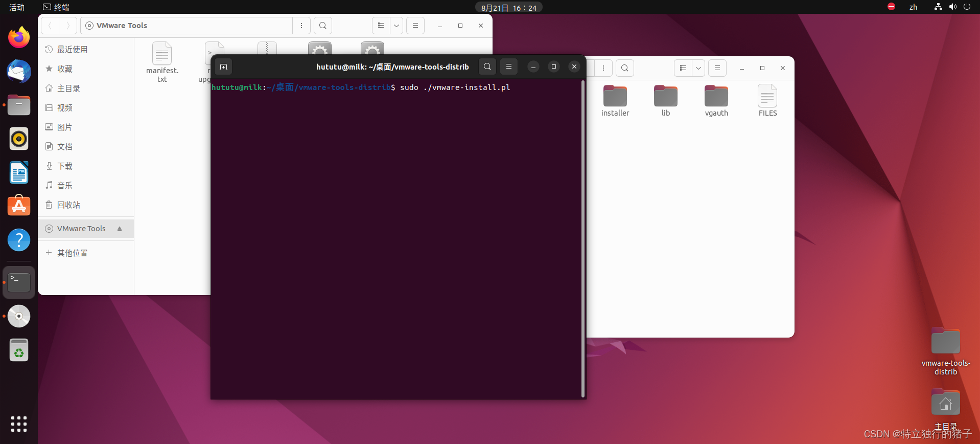Select VMware Tools in the sidebar
980x444 pixels.
coord(86,229)
